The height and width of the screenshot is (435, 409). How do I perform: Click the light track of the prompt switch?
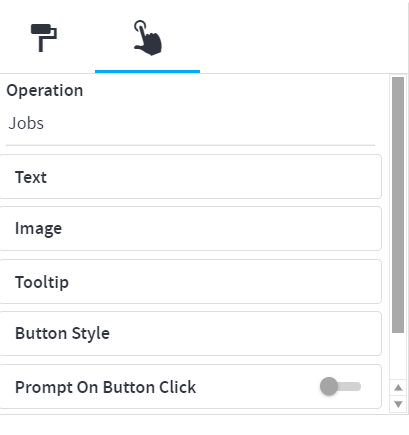[351, 386]
